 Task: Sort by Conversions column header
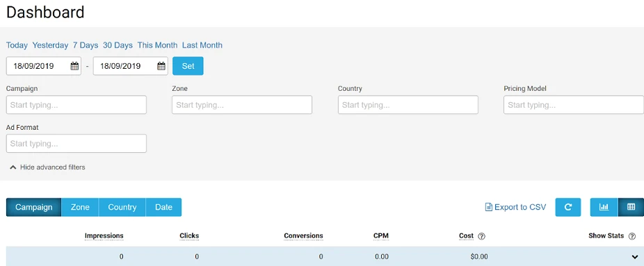pyautogui.click(x=303, y=235)
